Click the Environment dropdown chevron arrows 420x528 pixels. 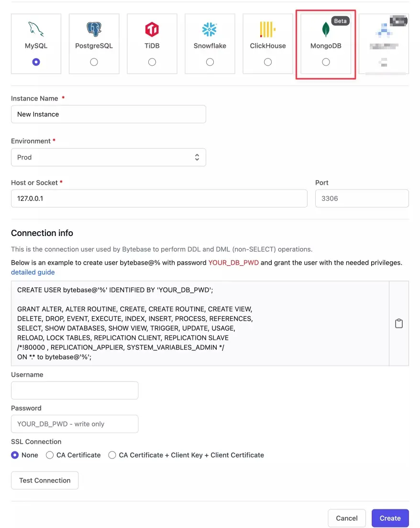coord(197,157)
